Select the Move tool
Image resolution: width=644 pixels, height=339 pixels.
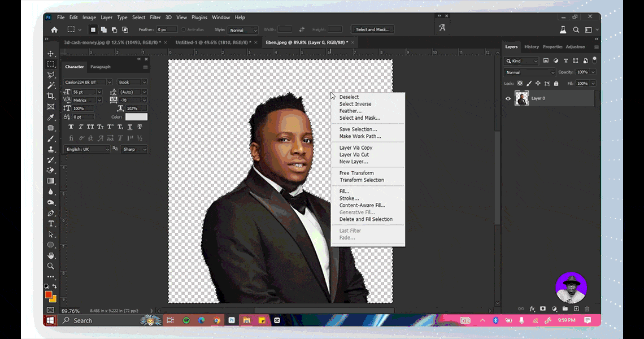click(x=51, y=54)
